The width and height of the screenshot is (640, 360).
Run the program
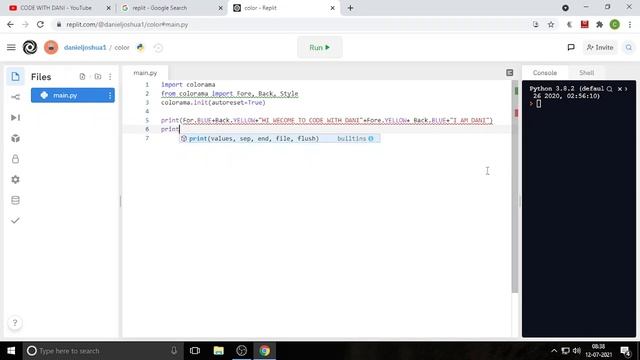pyautogui.click(x=320, y=48)
